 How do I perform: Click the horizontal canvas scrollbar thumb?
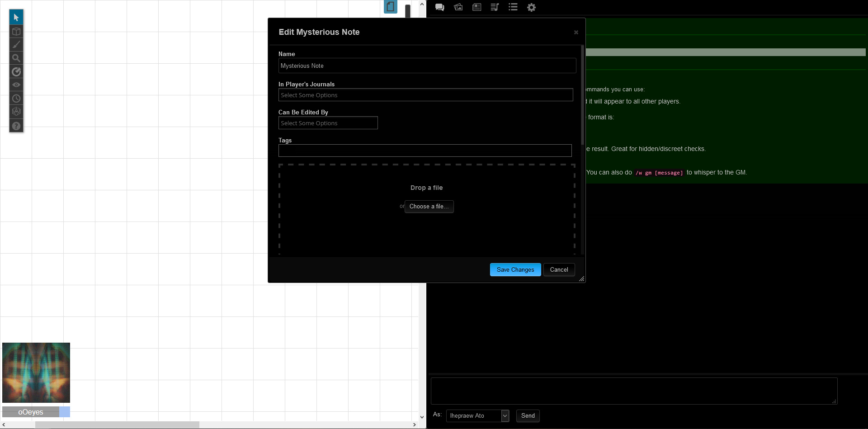tap(117, 425)
